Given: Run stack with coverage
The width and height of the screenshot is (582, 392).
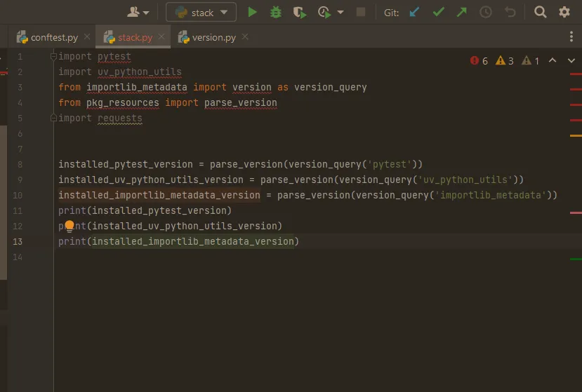Looking at the screenshot, I should [299, 13].
